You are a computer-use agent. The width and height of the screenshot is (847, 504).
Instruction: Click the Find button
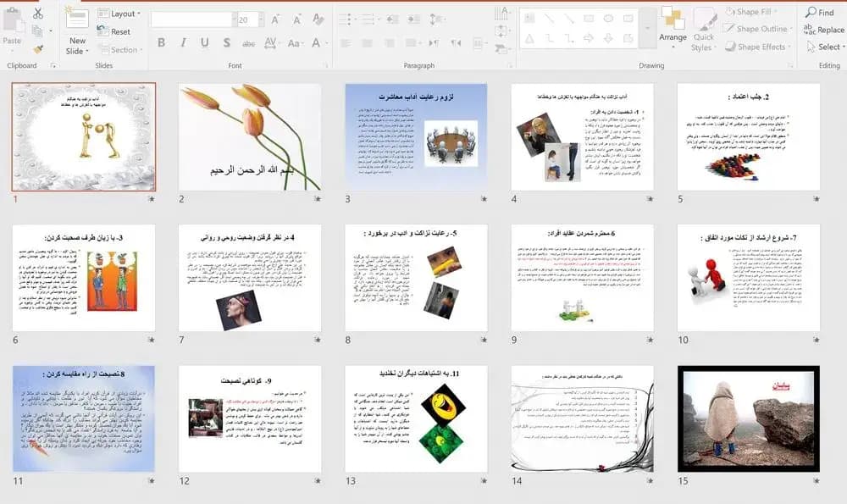[819, 12]
